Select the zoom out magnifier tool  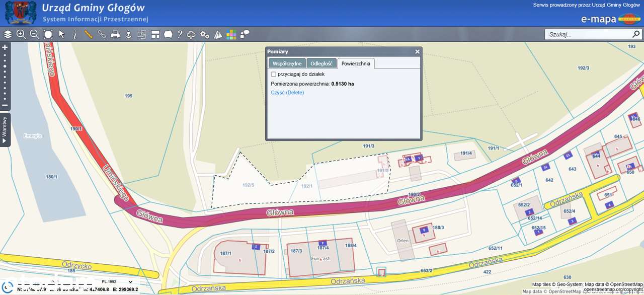click(x=34, y=34)
